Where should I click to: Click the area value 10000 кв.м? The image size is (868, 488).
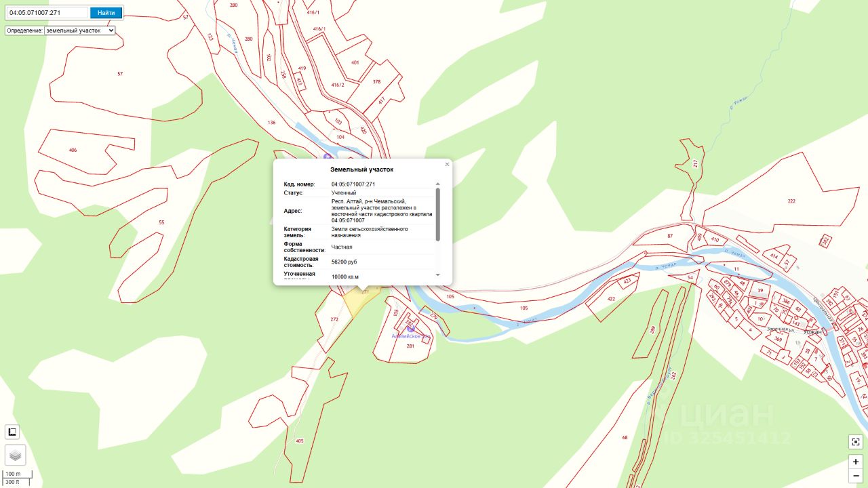[x=345, y=277]
